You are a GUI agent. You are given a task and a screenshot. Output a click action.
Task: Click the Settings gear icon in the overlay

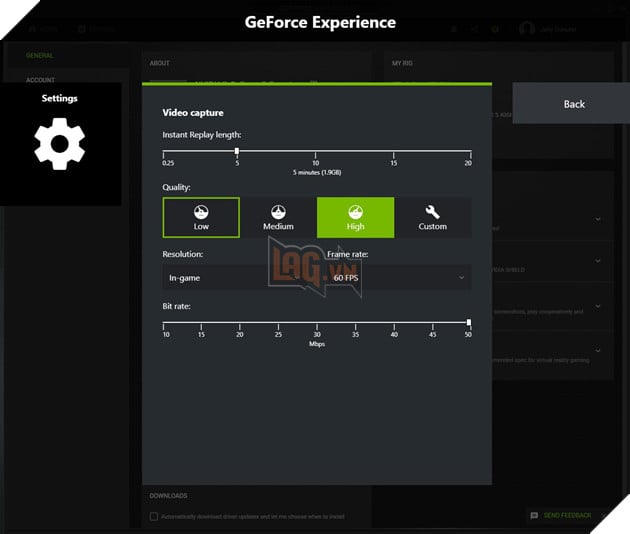coord(59,143)
